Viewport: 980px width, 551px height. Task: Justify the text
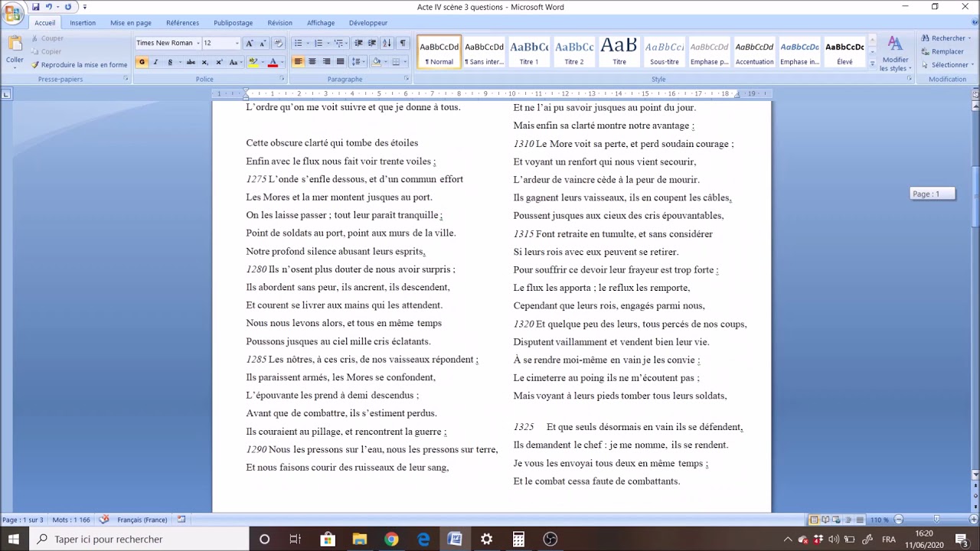pyautogui.click(x=340, y=62)
